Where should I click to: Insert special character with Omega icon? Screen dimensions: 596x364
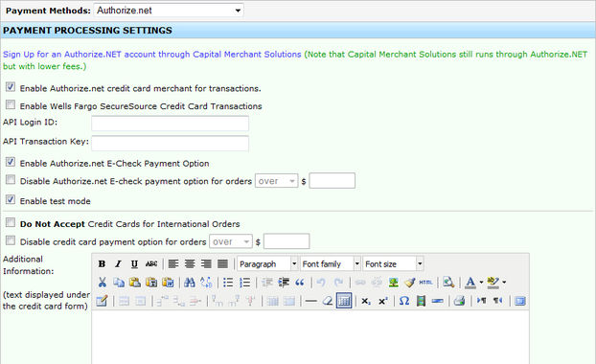coord(404,301)
